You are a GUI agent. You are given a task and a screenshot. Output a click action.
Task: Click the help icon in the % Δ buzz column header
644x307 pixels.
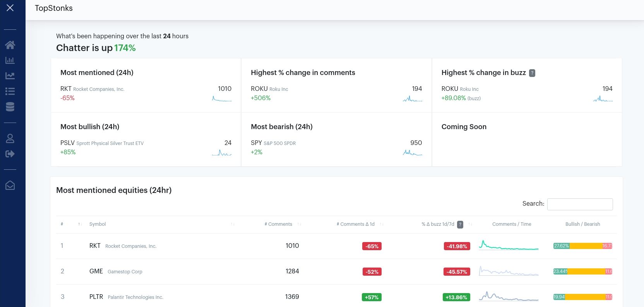coord(460,224)
